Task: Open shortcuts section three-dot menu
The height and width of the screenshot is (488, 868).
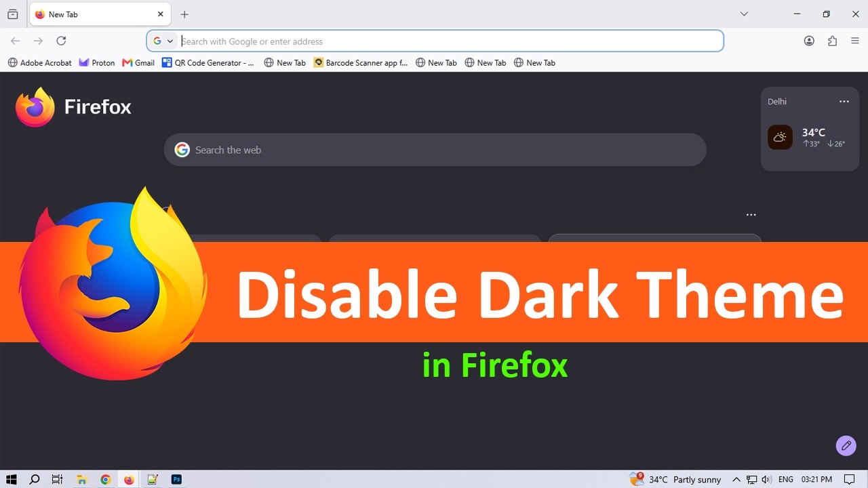Action: pyautogui.click(x=751, y=215)
